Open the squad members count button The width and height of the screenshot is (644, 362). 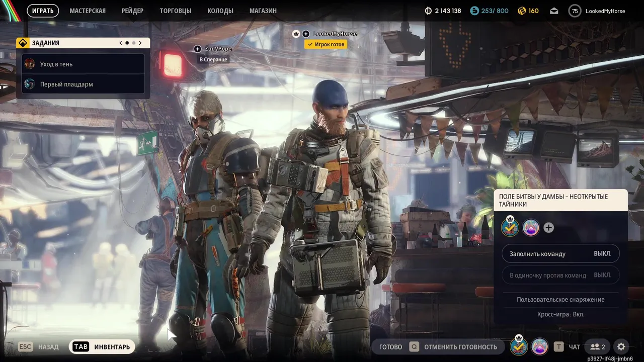[598, 347]
